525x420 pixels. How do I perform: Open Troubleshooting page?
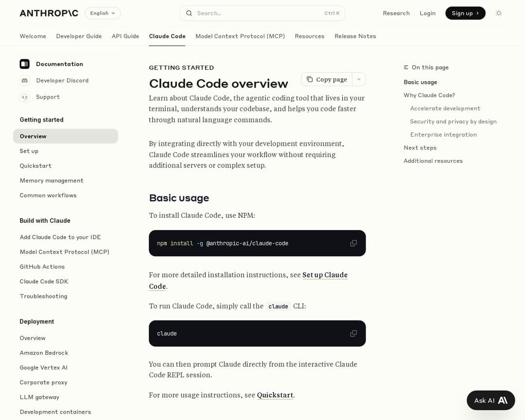point(44,296)
